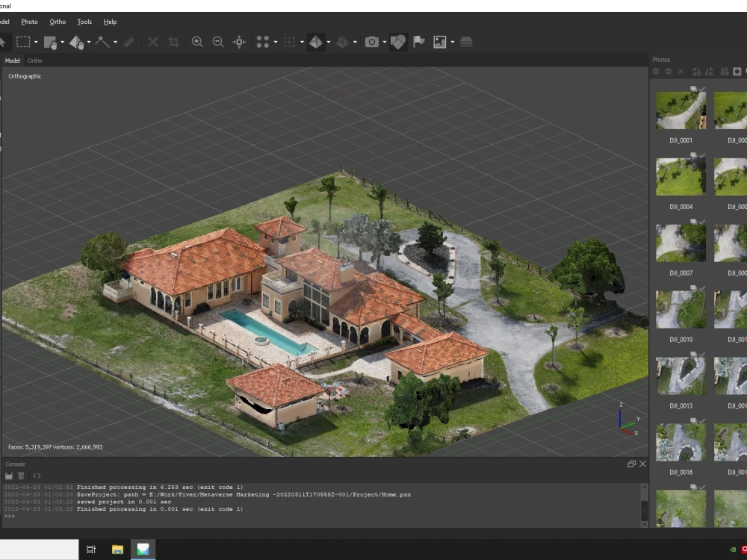747x560 pixels.
Task: Click the Reset View toolbar icon
Action: tap(239, 42)
